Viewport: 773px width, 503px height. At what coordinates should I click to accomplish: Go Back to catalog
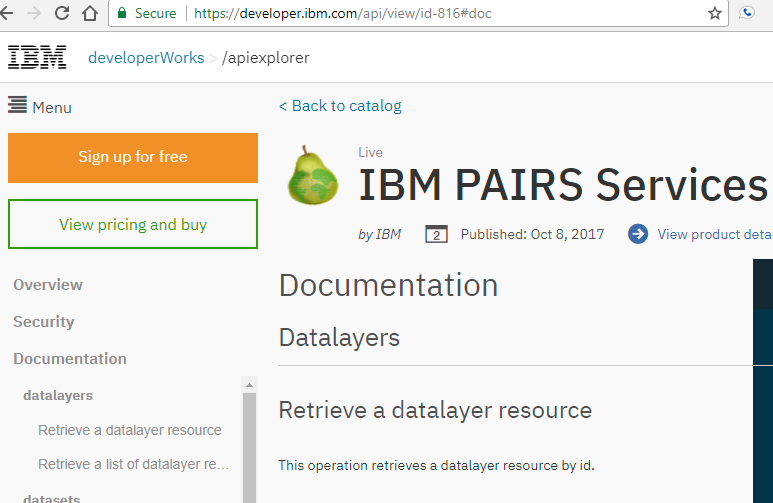(x=340, y=106)
